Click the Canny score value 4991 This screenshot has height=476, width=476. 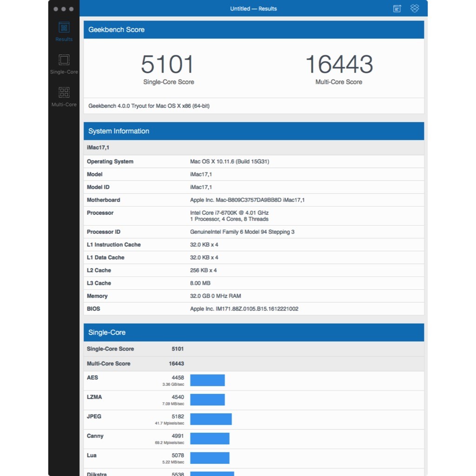[x=178, y=436]
